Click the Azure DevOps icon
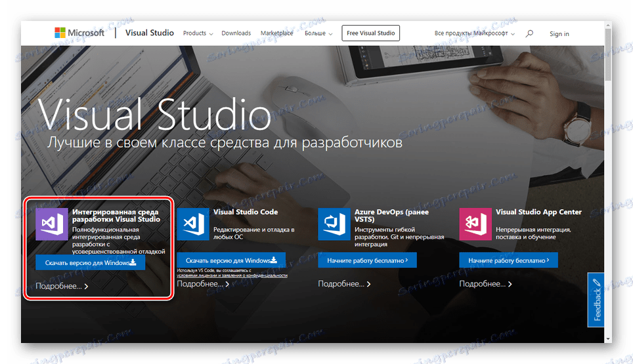 (334, 224)
